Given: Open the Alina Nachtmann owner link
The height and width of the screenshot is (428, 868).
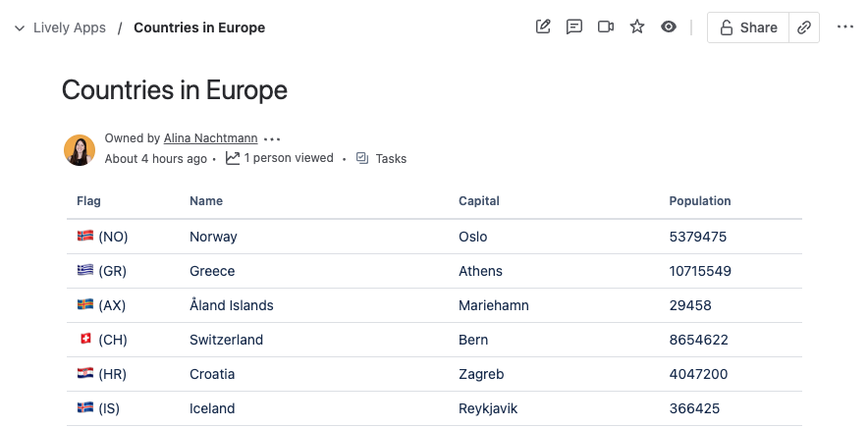Looking at the screenshot, I should (210, 138).
